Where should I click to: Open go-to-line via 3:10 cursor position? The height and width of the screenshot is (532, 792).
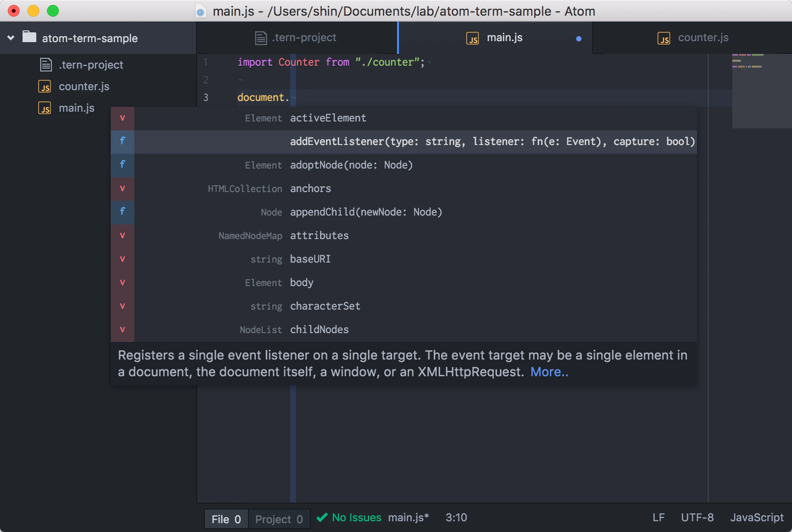pyautogui.click(x=456, y=518)
